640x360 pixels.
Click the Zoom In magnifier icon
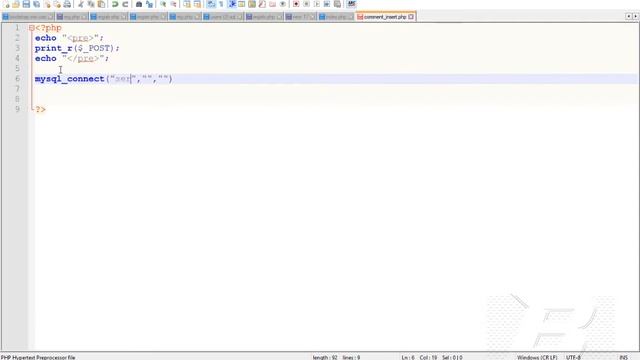coord(163,4)
